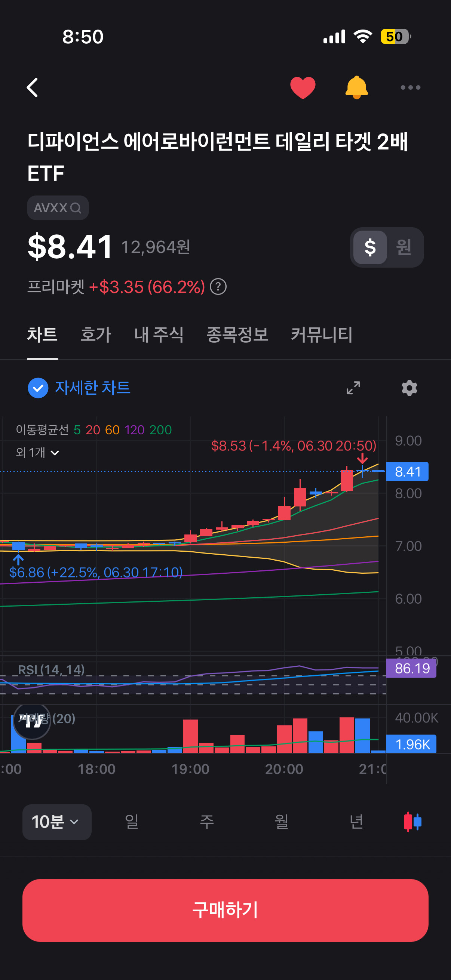
Task: Tap the 1.96K volume value tag
Action: (x=411, y=744)
